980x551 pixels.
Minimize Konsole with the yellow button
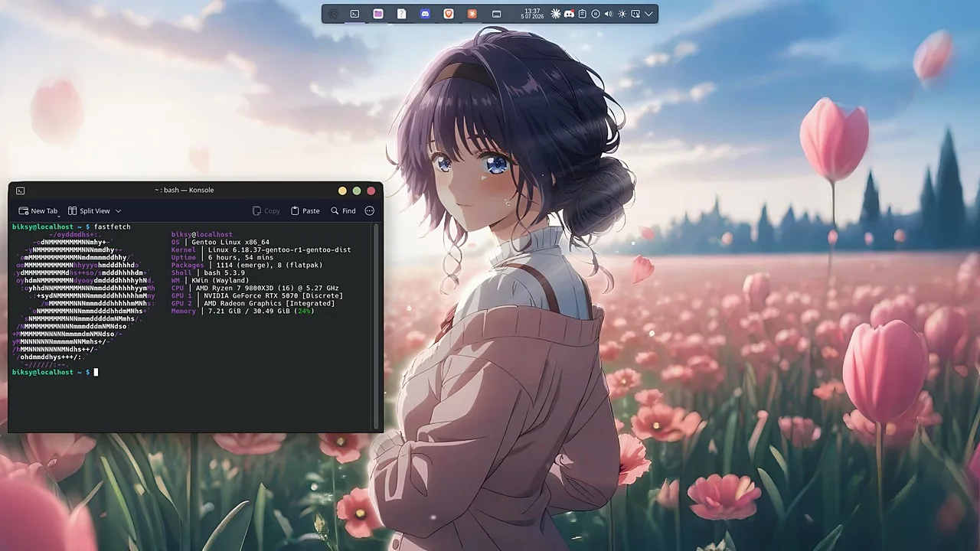342,191
